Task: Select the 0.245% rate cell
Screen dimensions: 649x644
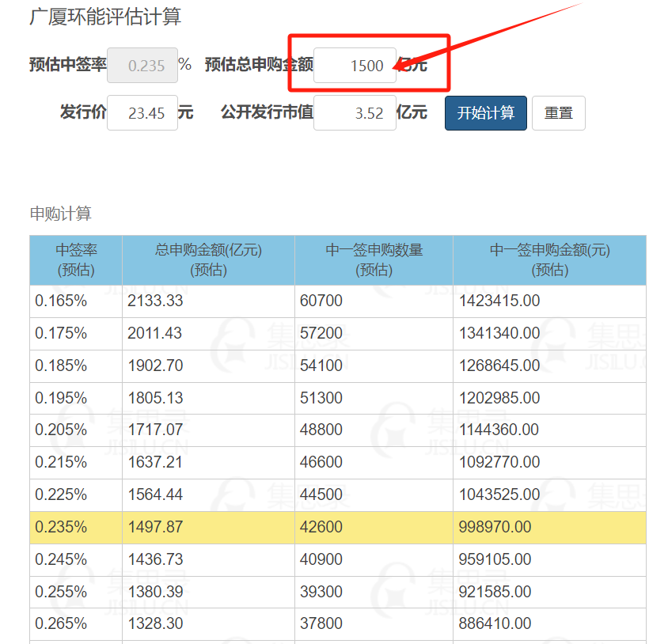Action: tap(76, 559)
